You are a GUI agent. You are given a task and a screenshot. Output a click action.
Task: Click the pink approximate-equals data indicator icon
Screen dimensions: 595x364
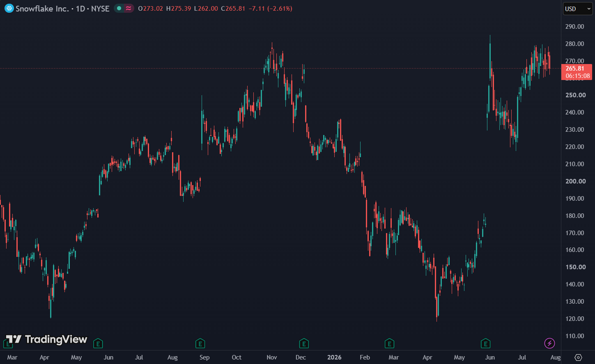coord(129,8)
